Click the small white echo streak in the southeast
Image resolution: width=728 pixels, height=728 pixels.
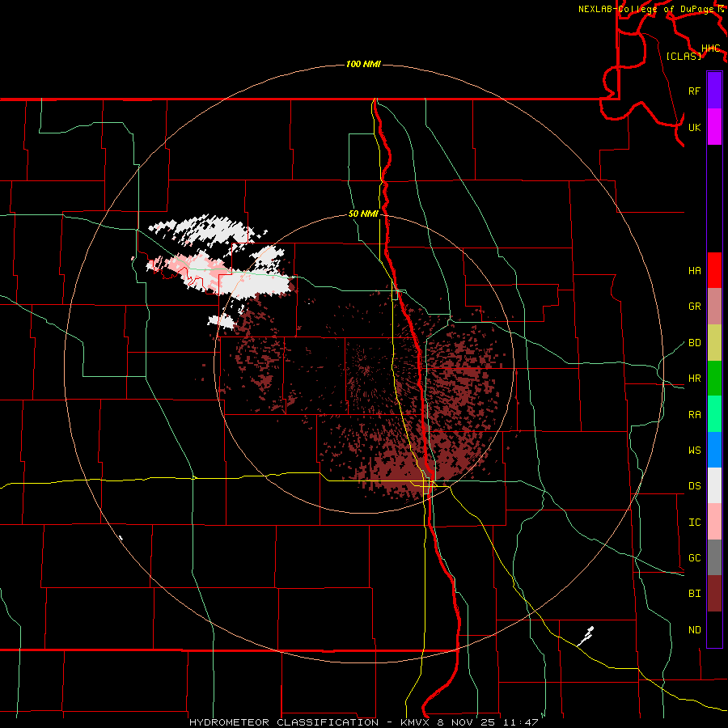click(586, 637)
